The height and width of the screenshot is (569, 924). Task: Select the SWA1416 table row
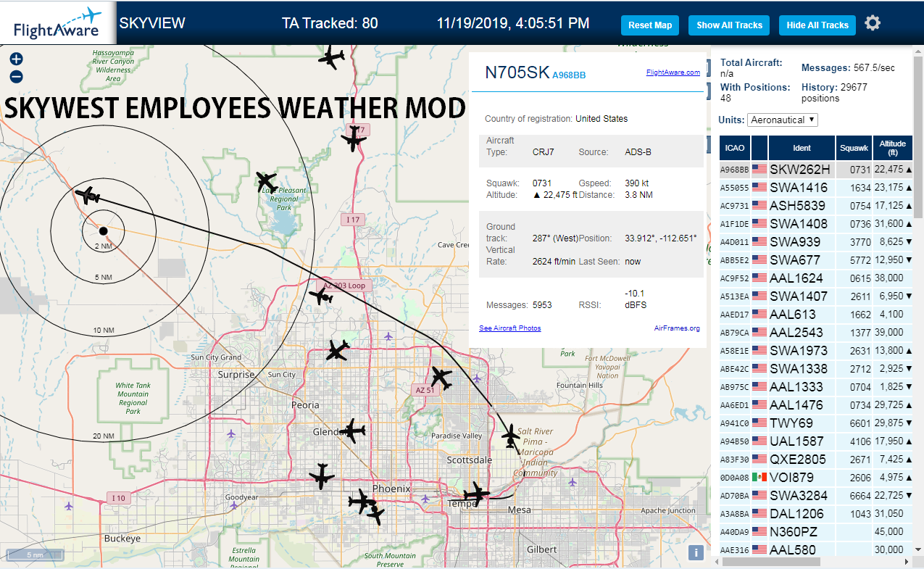817,188
